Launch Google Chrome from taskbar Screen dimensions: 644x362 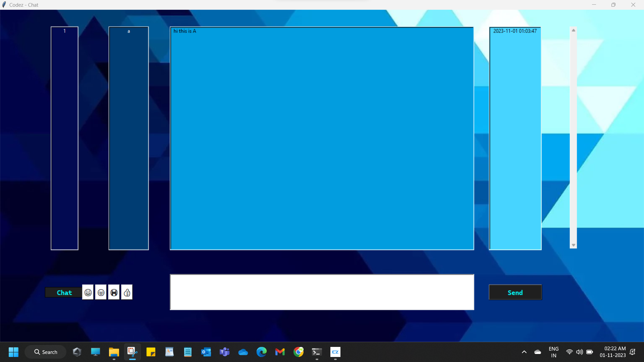coord(298,352)
